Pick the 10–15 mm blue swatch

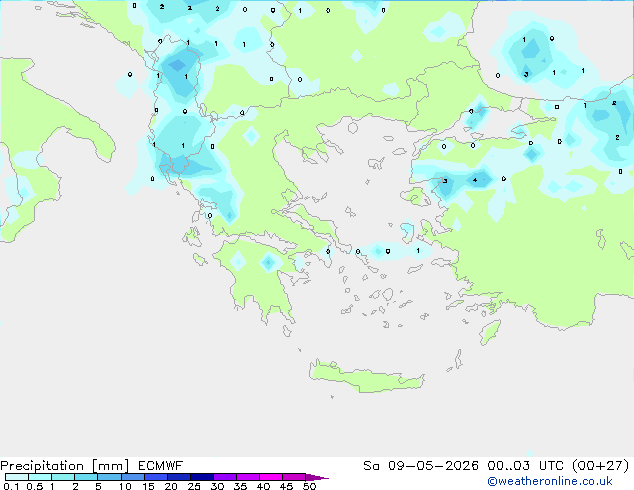pyautogui.click(x=133, y=477)
